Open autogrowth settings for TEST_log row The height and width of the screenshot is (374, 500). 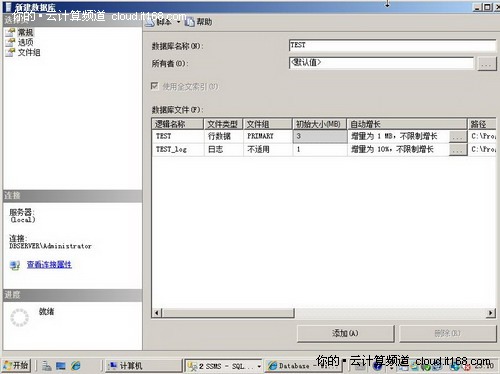point(458,150)
